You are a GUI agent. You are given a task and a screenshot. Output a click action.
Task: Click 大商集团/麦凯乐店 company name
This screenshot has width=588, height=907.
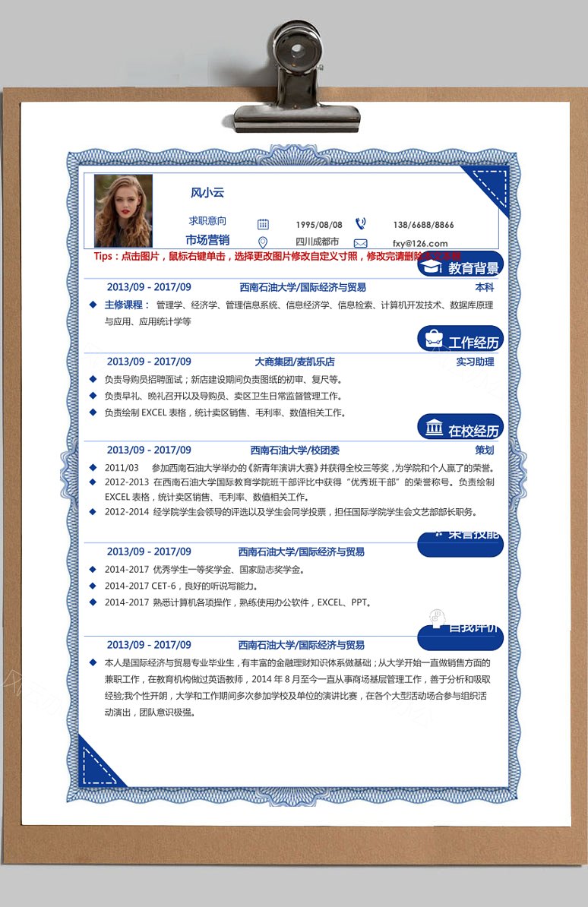click(x=295, y=362)
